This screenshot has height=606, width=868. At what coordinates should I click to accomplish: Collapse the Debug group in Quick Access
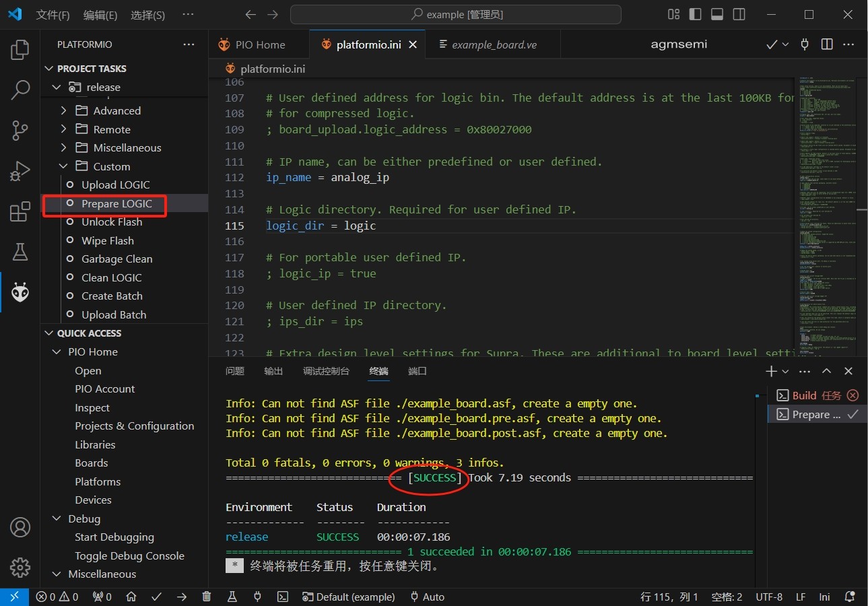pyautogui.click(x=57, y=518)
